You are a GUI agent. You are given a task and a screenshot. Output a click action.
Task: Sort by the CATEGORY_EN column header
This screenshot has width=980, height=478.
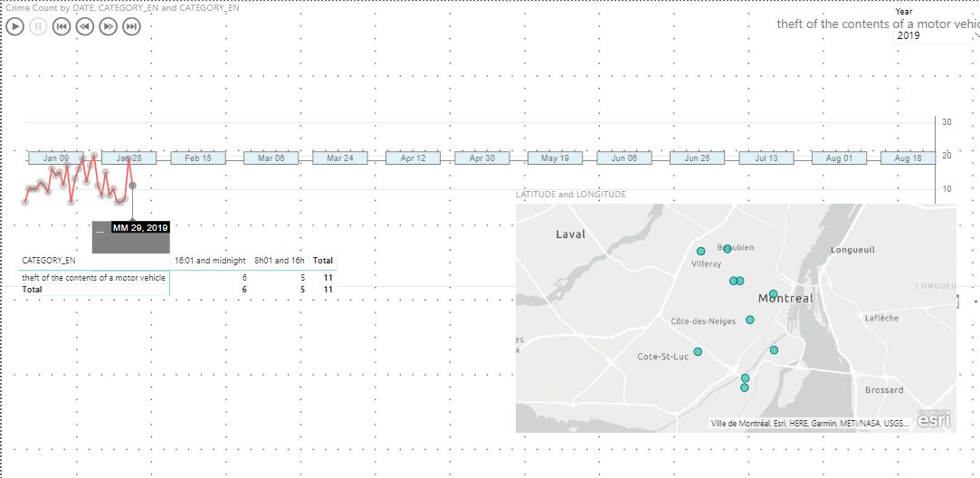coord(49,260)
